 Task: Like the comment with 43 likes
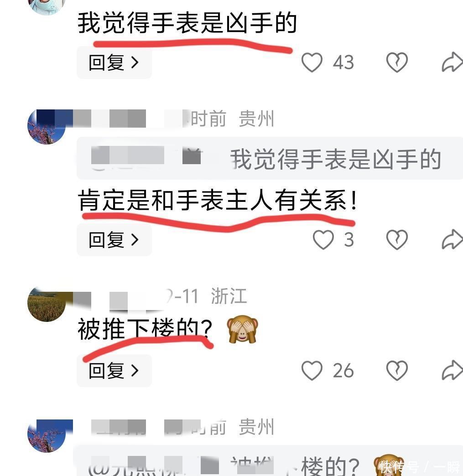[312, 62]
